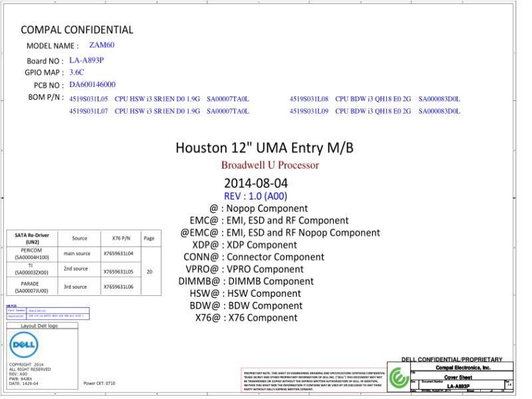Select the 'HSW@ : HSW Component' line
The width and height of the screenshot is (532, 399).
(245, 294)
